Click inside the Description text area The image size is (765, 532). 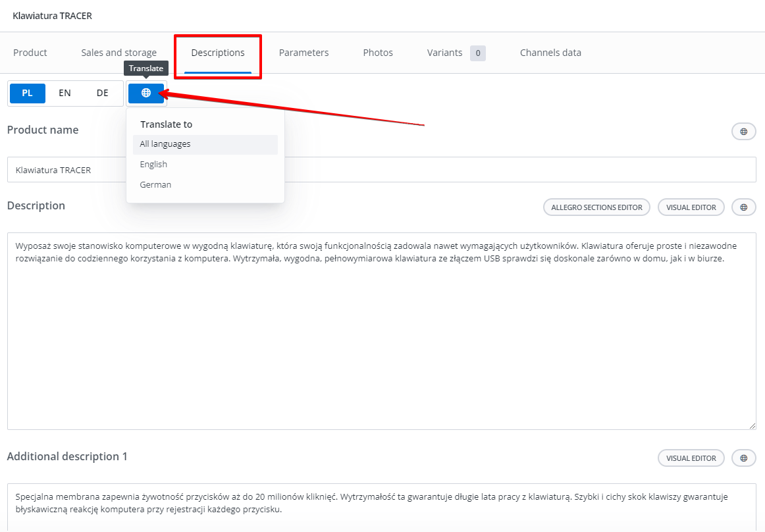[382, 331]
